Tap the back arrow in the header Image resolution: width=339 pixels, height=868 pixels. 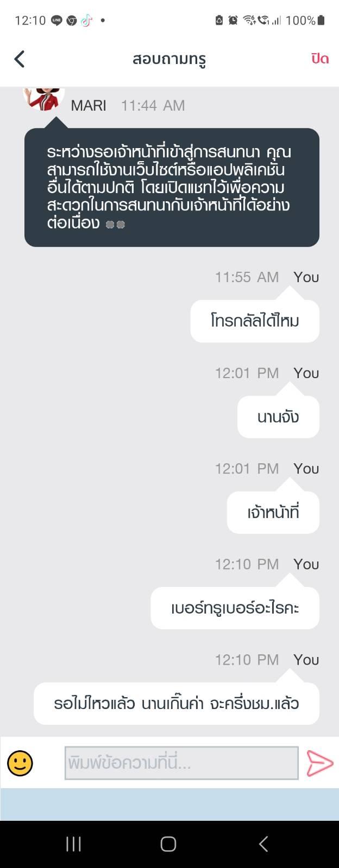(x=20, y=59)
